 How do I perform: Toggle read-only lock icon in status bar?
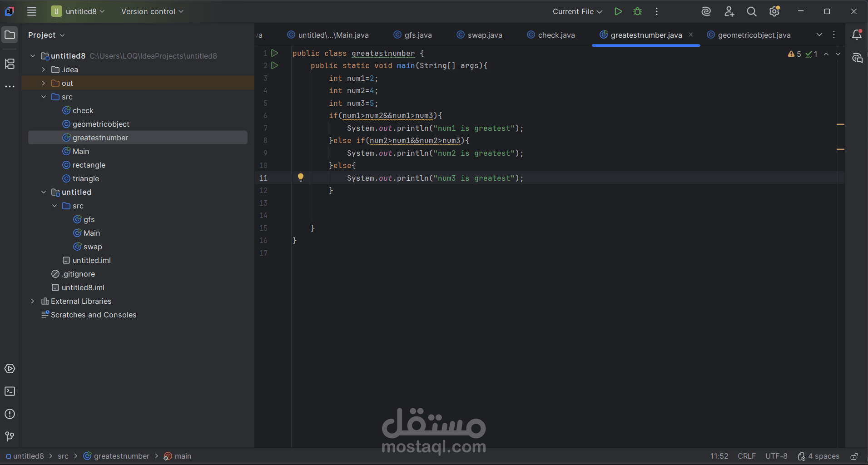(854, 456)
